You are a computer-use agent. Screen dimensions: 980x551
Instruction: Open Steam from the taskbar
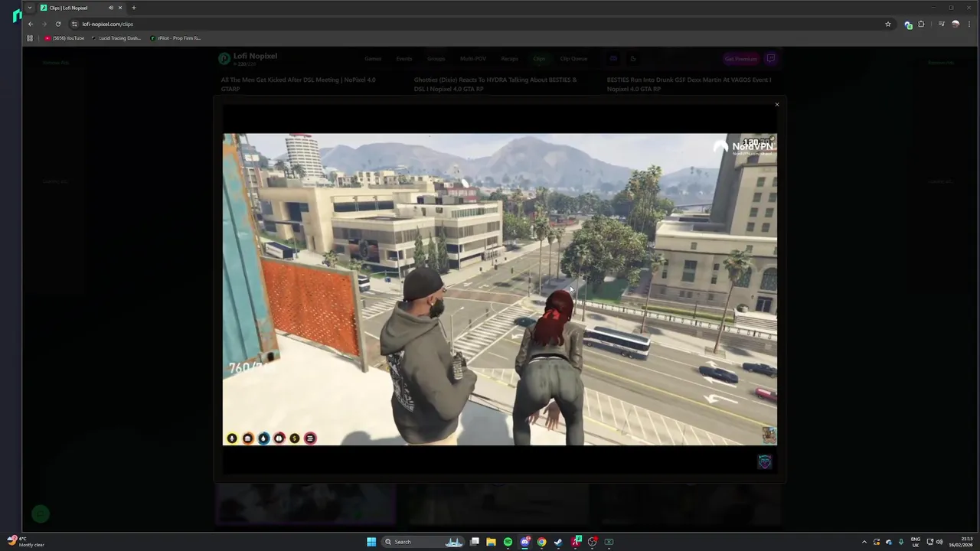click(558, 542)
